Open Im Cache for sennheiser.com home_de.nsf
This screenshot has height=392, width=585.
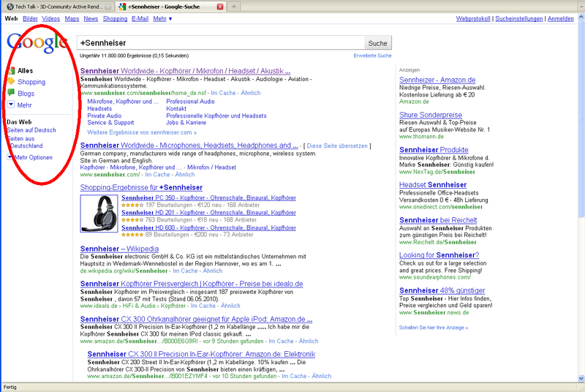coord(223,93)
